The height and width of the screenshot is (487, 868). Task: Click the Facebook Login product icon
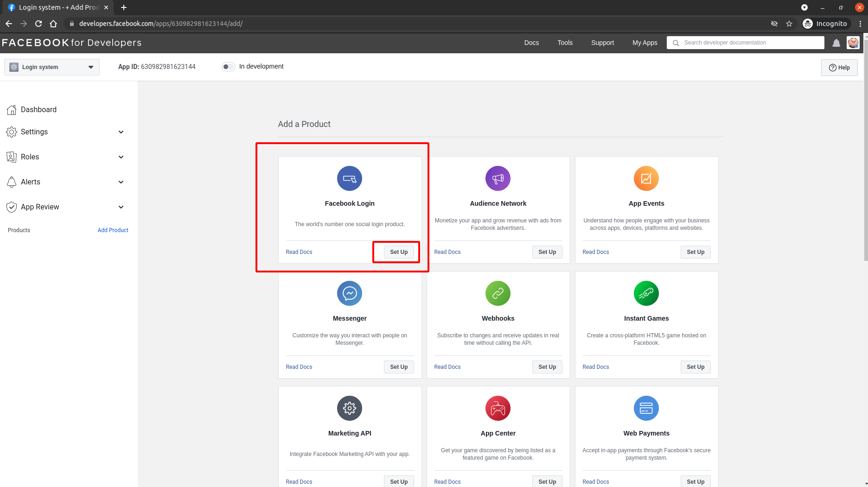click(349, 178)
